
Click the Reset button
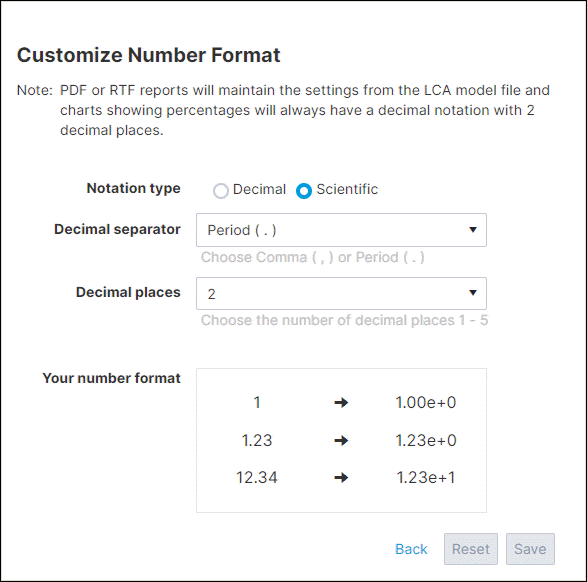point(471,549)
